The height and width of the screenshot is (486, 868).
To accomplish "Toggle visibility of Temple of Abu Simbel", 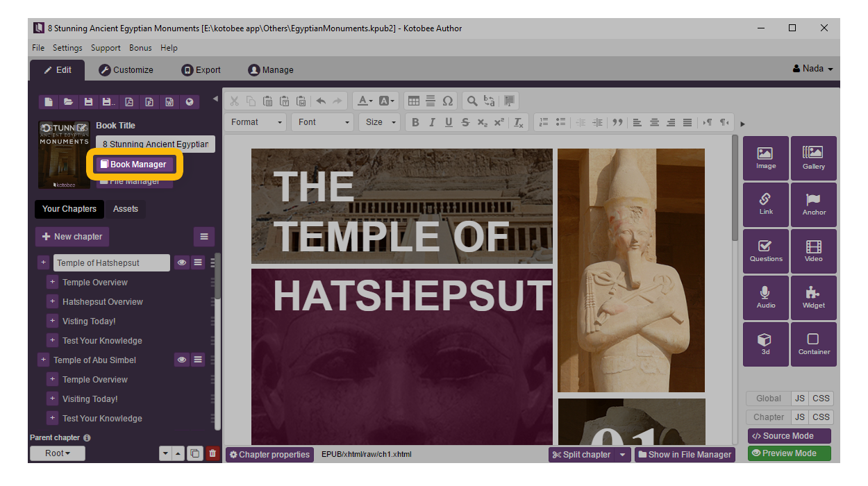I will [x=181, y=360].
